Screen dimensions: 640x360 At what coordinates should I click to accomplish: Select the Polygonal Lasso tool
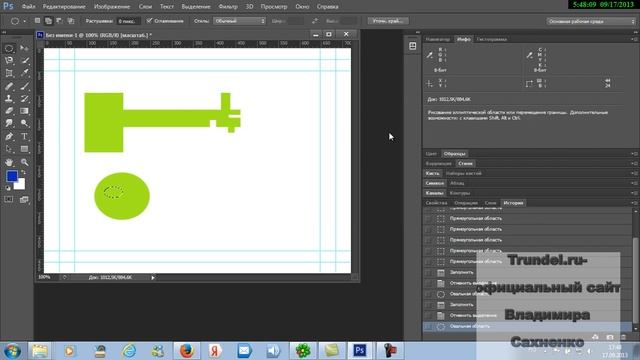tap(9, 61)
